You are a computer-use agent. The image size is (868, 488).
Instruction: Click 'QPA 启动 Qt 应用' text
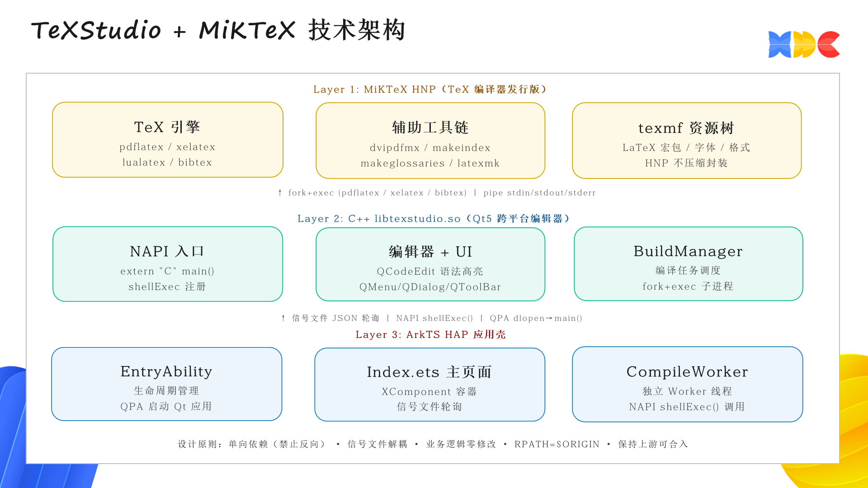tap(166, 406)
